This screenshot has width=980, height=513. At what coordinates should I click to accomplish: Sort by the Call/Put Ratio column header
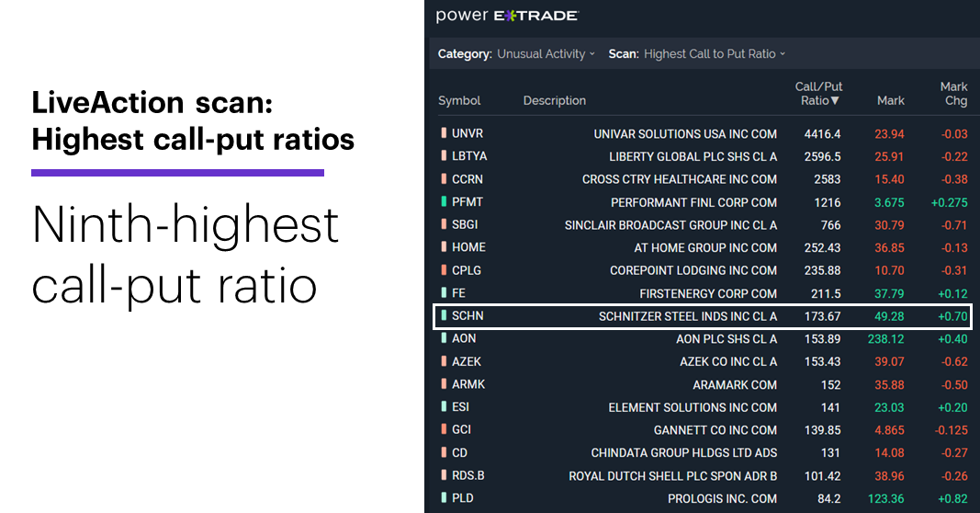(818, 93)
